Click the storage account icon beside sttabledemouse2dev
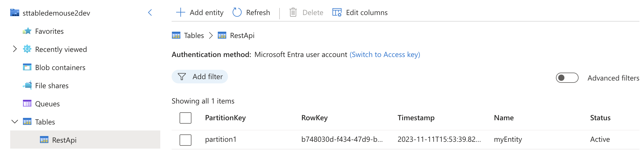Screen dimensions: 644x152 coord(15,13)
